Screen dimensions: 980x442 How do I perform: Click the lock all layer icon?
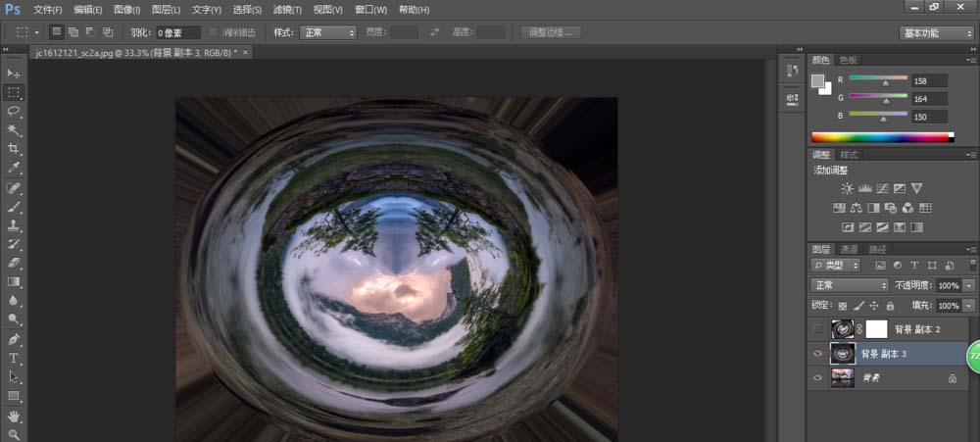coord(892,306)
